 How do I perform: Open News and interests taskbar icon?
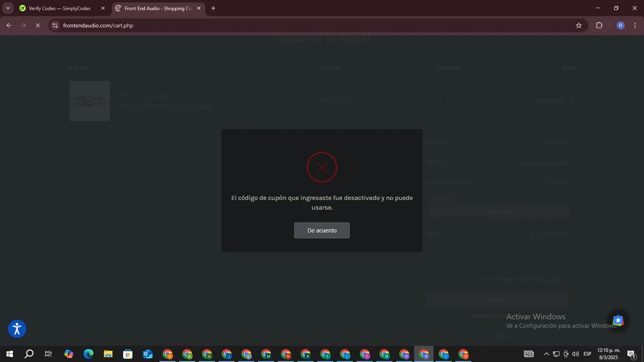tap(529, 354)
